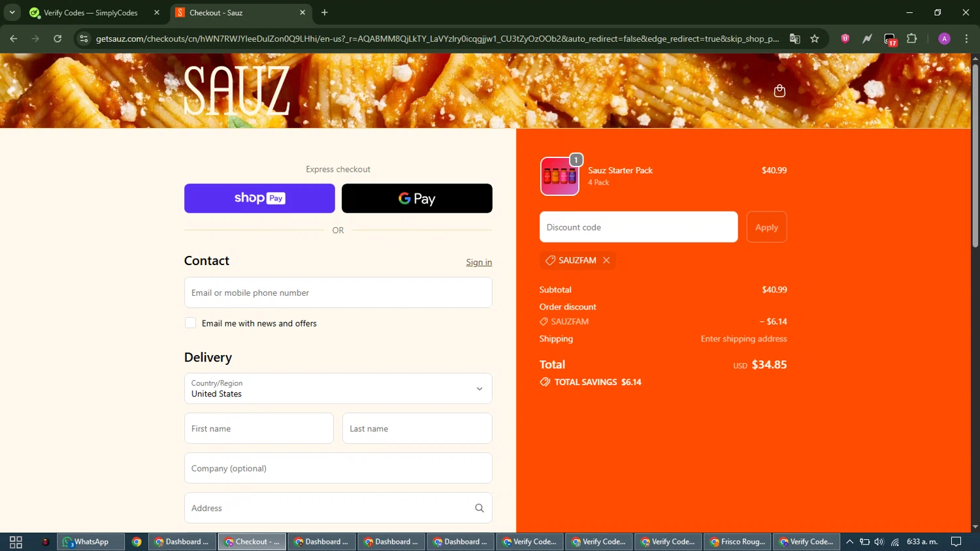Viewport: 980px width, 551px height.
Task: Open the translate page icon
Action: [x=795, y=39]
